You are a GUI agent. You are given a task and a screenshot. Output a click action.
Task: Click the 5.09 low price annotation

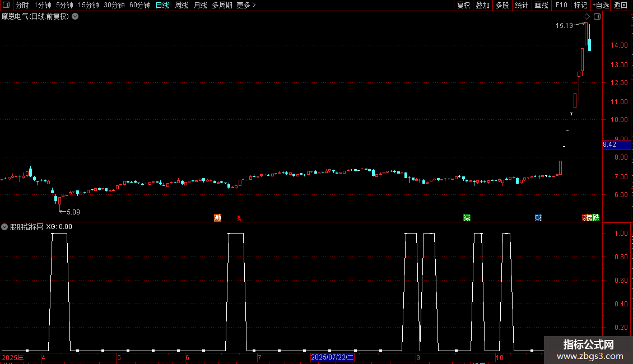(x=73, y=212)
